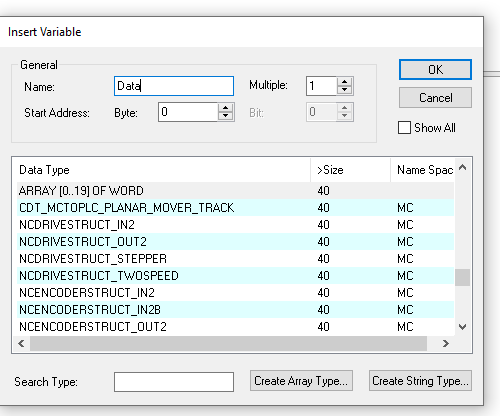Screen dimensions: 500x416
Task: Sort list by Size column header
Action: pyautogui.click(x=350, y=170)
